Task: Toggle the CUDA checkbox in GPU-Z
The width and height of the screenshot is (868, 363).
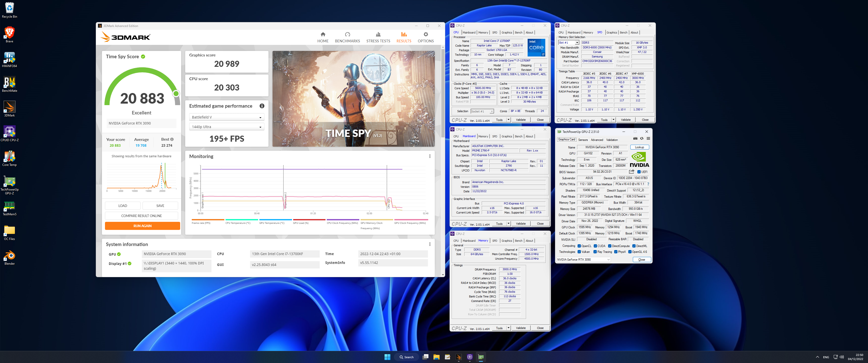Action: 595,246
